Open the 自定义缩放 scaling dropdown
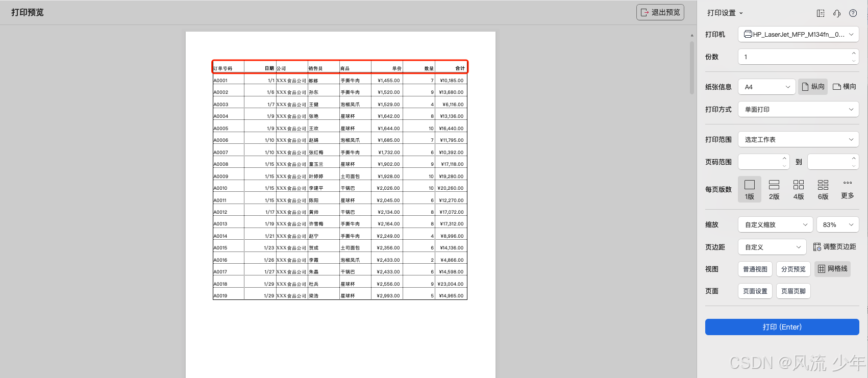The image size is (868, 378). [776, 224]
